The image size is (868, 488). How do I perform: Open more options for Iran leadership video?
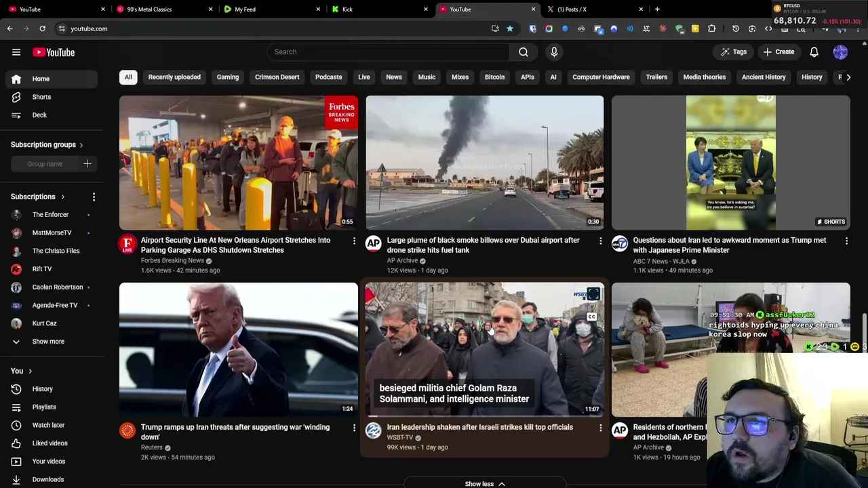pyautogui.click(x=600, y=428)
